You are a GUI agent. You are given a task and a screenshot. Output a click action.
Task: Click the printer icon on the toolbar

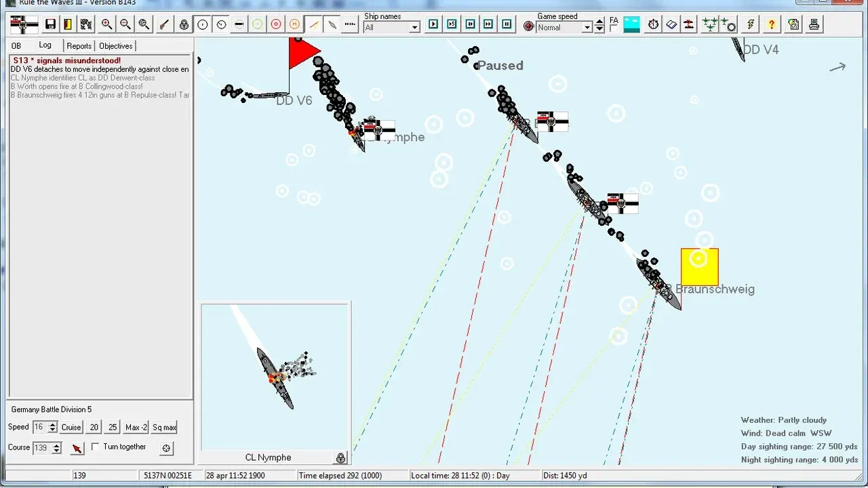point(814,24)
